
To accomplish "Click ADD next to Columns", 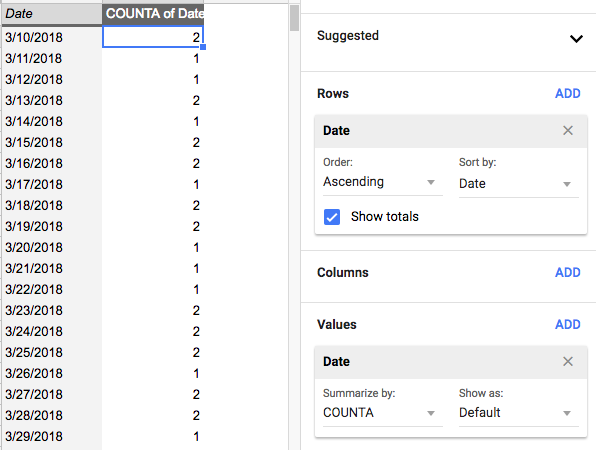I will (567, 273).
